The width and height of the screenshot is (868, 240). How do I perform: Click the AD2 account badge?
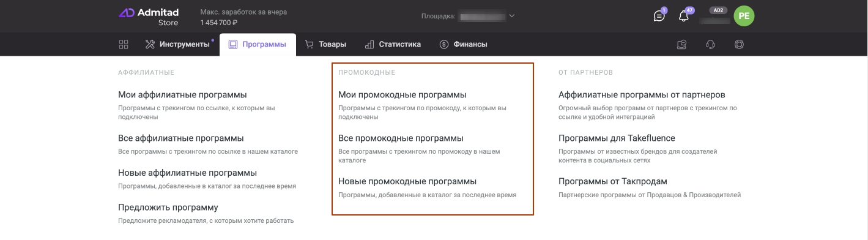(719, 10)
